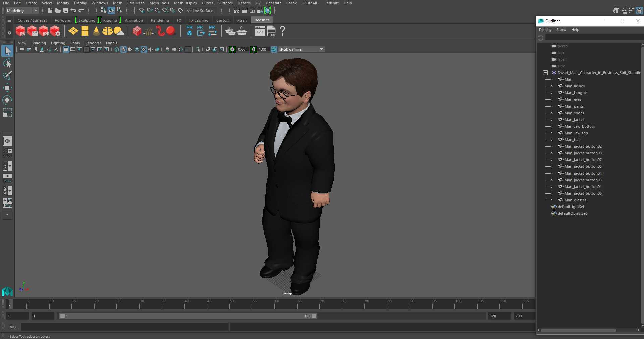Collapse the Dwarf_Male_Character group in Outliner
The width and height of the screenshot is (644, 339).
coord(545,73)
